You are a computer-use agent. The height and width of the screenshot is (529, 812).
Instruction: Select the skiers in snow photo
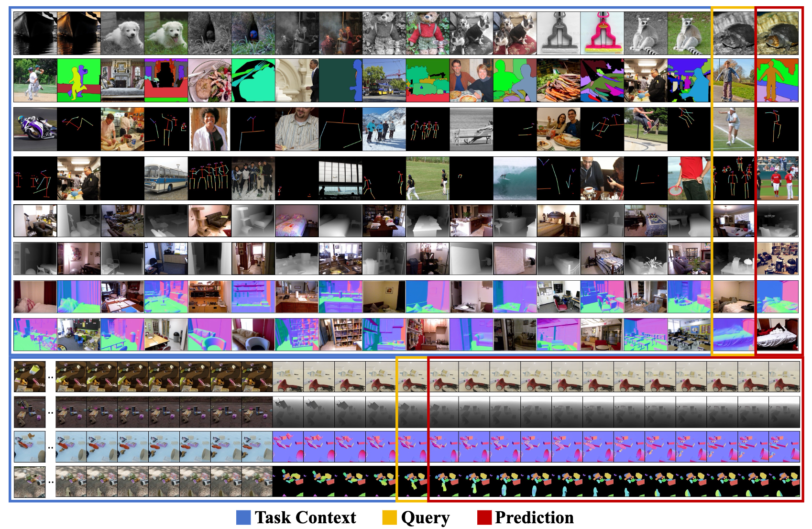384,129
